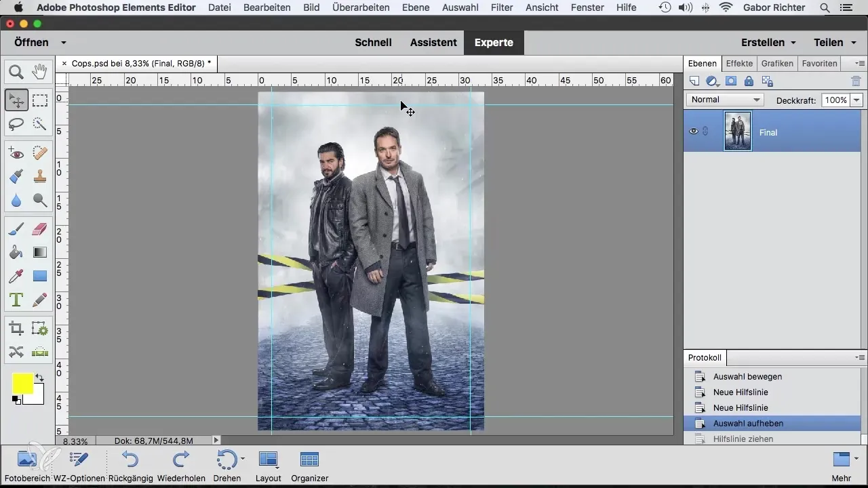Viewport: 868px width, 488px height.
Task: Select the Smart Brush tool
Action: (16, 177)
